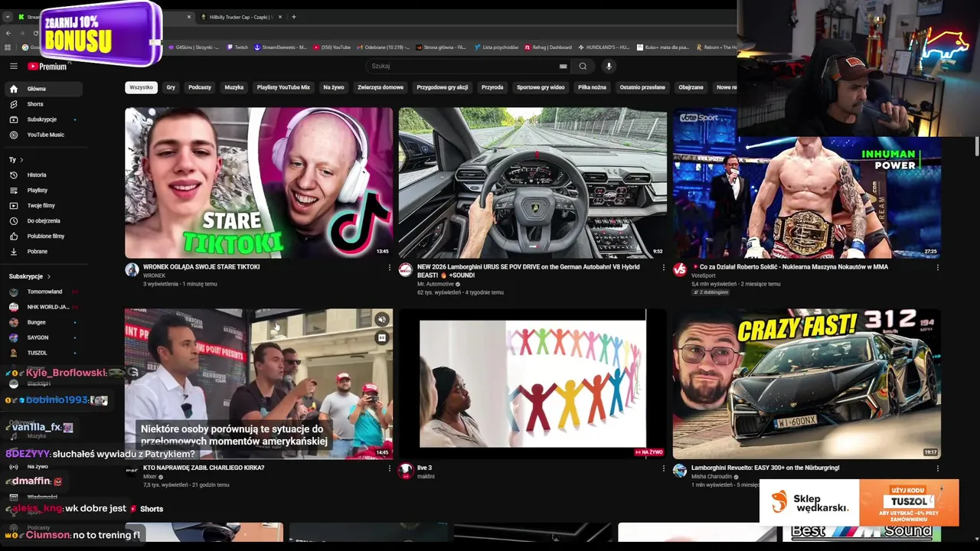Open the NHK WORLD-JA subscription channel
Screen dimensions: 980x551
[x=43, y=307]
